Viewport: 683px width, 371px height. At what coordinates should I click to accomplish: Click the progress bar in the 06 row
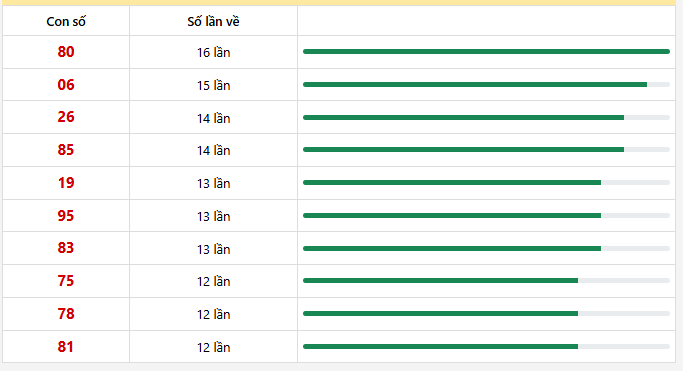[x=486, y=84]
